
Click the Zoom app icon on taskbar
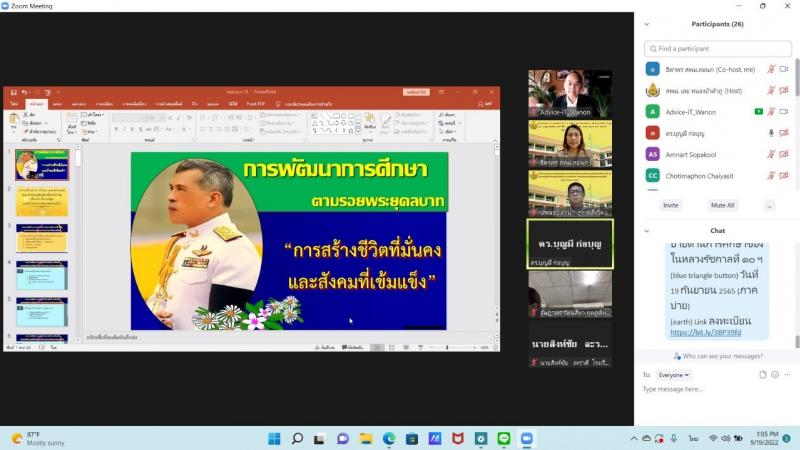527,439
